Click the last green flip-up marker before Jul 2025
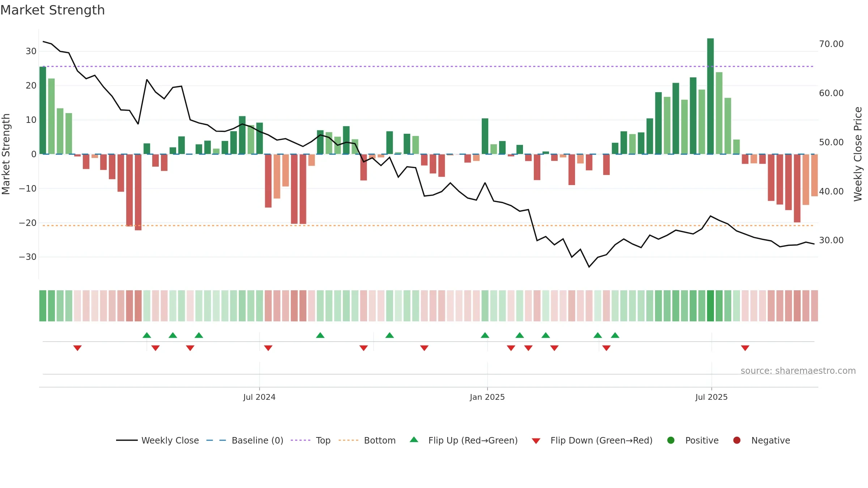The image size is (868, 488). tap(615, 335)
